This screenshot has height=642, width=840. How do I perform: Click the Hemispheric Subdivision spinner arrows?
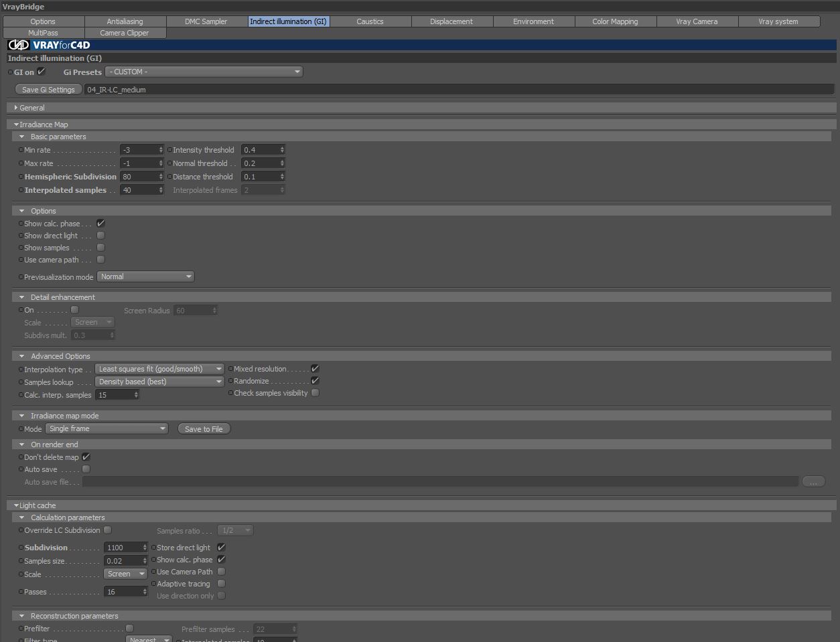point(161,177)
